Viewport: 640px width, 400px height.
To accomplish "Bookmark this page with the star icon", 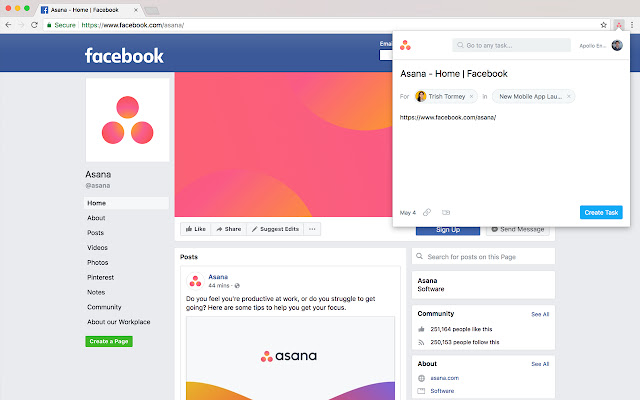I will [604, 25].
